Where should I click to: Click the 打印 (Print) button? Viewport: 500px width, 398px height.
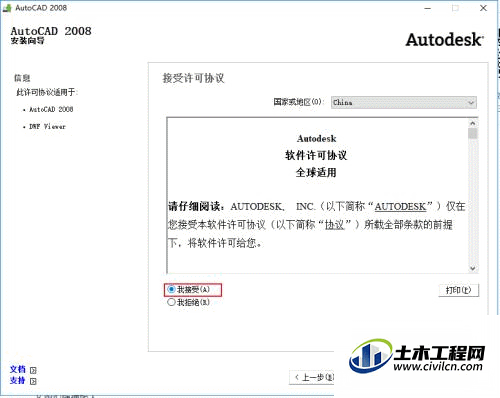pos(458,290)
